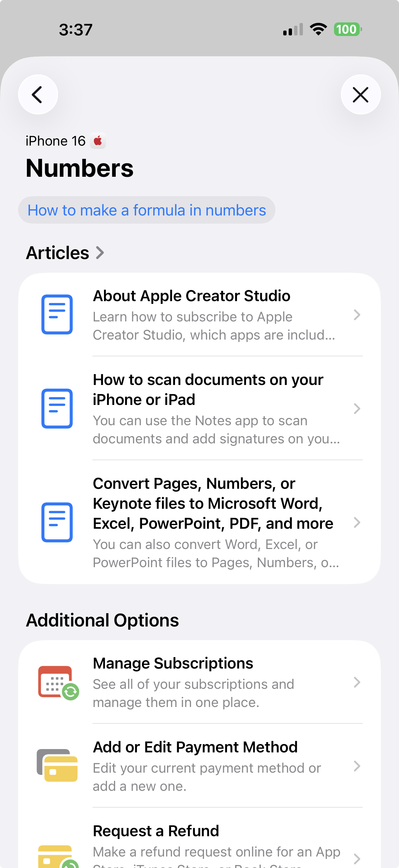This screenshot has height=868, width=399.
Task: Tap the 3:37 clock in status bar
Action: click(x=76, y=30)
